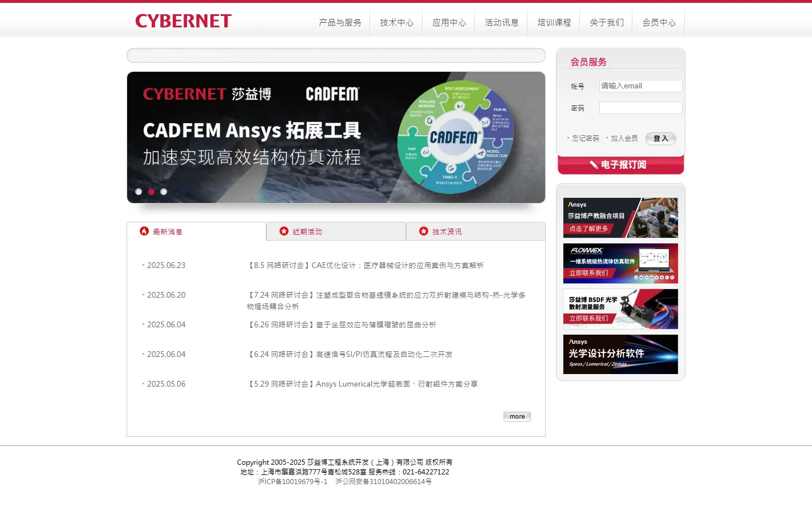This screenshot has height=532, width=812.
Task: Click the 点击了解更多 label on Ansys banner
Action: point(588,229)
